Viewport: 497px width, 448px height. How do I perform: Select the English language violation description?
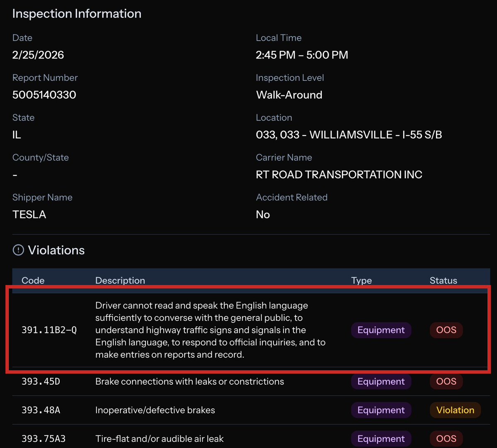211,330
